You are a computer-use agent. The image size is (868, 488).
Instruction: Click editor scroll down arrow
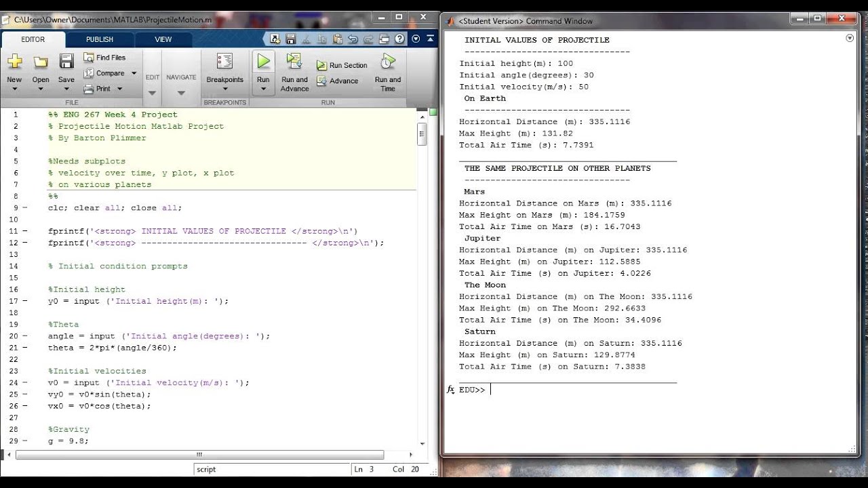pyautogui.click(x=422, y=444)
